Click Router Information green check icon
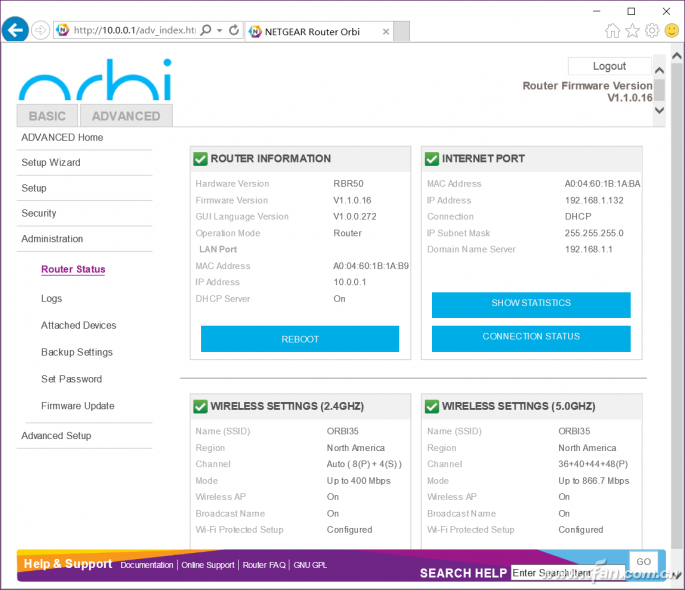 point(201,159)
